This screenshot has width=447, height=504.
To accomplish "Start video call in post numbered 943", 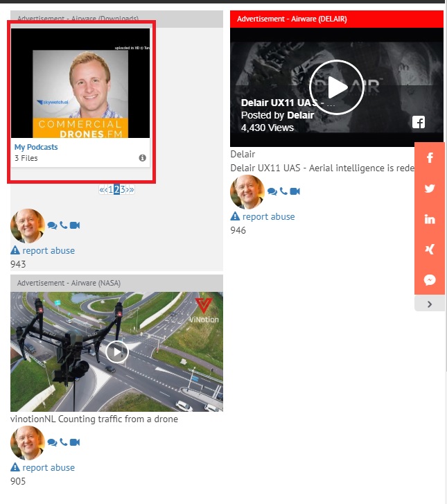I will (75, 225).
